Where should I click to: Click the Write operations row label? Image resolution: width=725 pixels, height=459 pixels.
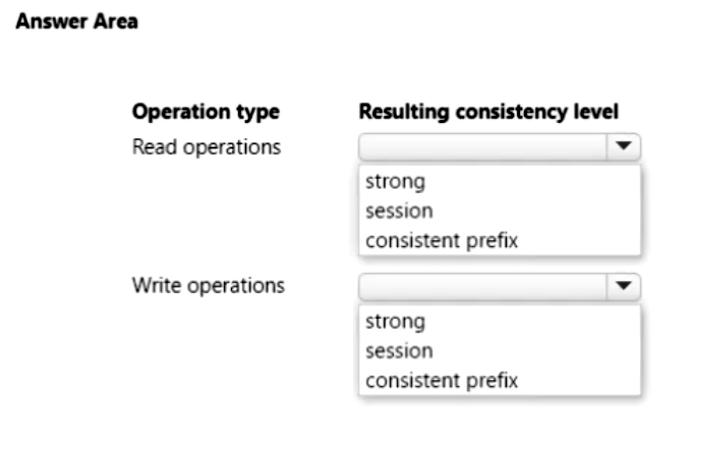[209, 286]
